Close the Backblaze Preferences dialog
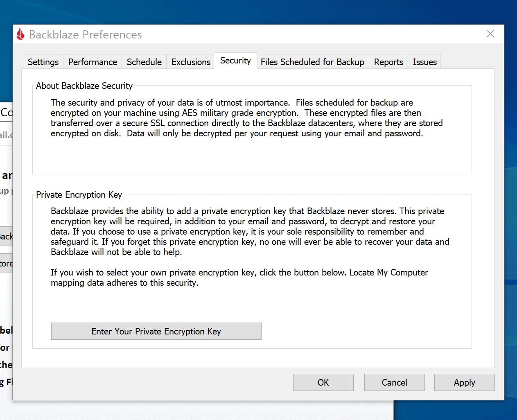This screenshot has width=517, height=420. click(490, 34)
